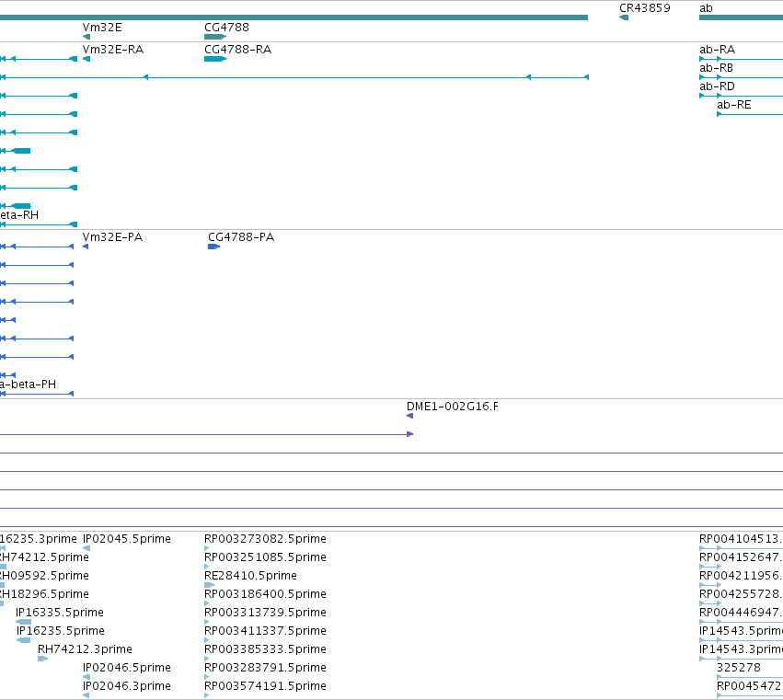
Task: Click the CG4788-PA label text
Action: [x=241, y=237]
